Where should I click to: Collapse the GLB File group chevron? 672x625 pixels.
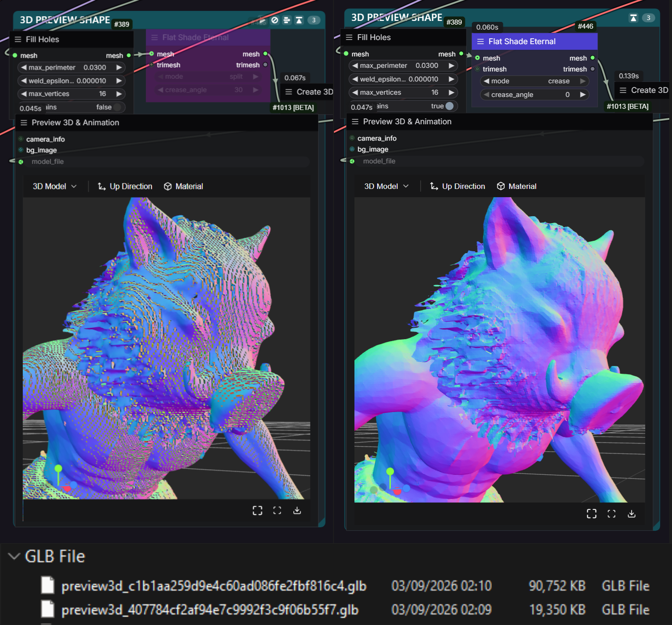pyautogui.click(x=14, y=556)
